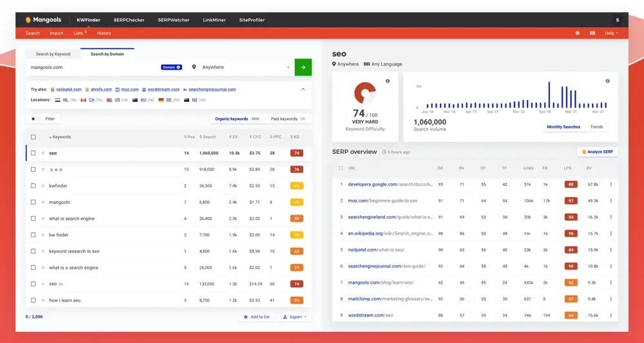Star the kwfinder keyword
Viewport: 644px width, 343px height.
point(43,186)
